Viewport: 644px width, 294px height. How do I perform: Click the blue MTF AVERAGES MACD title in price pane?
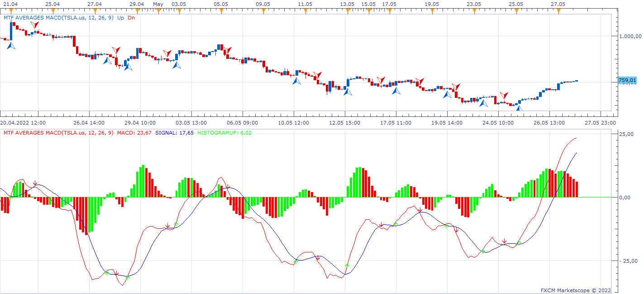(58, 18)
